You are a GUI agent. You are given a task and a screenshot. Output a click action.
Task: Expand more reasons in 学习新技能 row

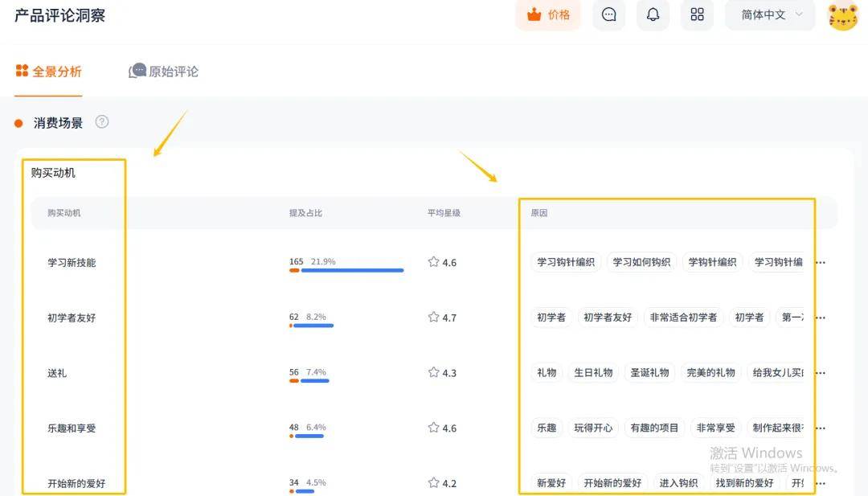coord(821,262)
